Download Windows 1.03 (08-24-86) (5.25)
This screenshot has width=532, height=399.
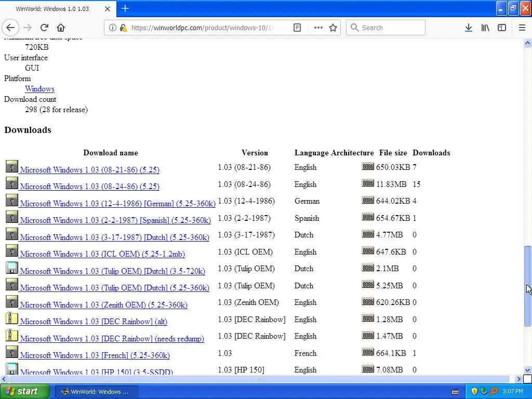[89, 187]
